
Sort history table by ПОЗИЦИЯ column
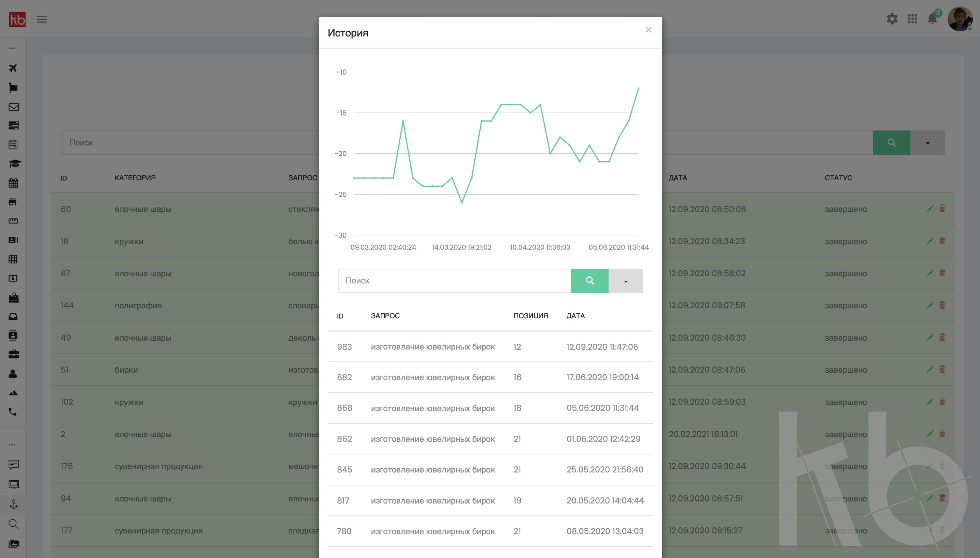531,316
